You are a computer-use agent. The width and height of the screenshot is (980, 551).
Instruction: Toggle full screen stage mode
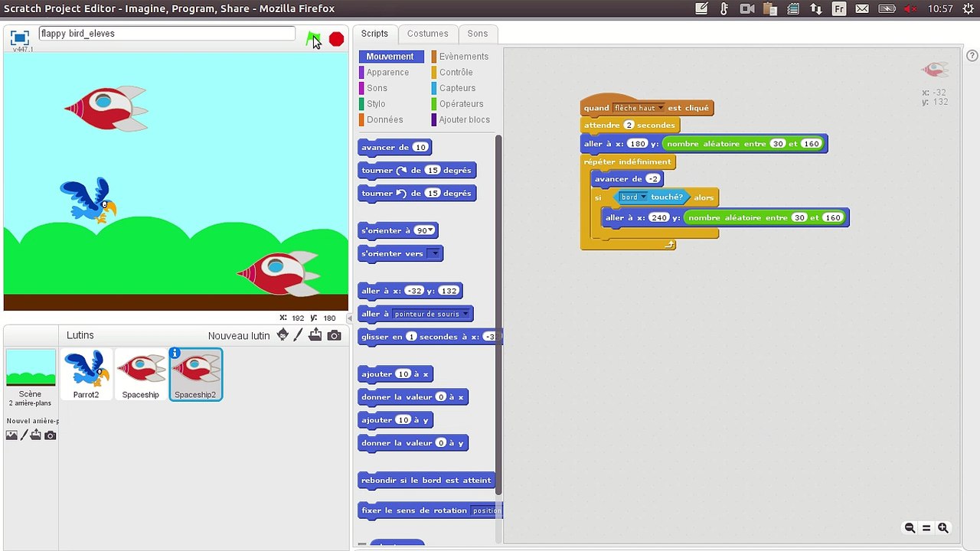click(20, 37)
